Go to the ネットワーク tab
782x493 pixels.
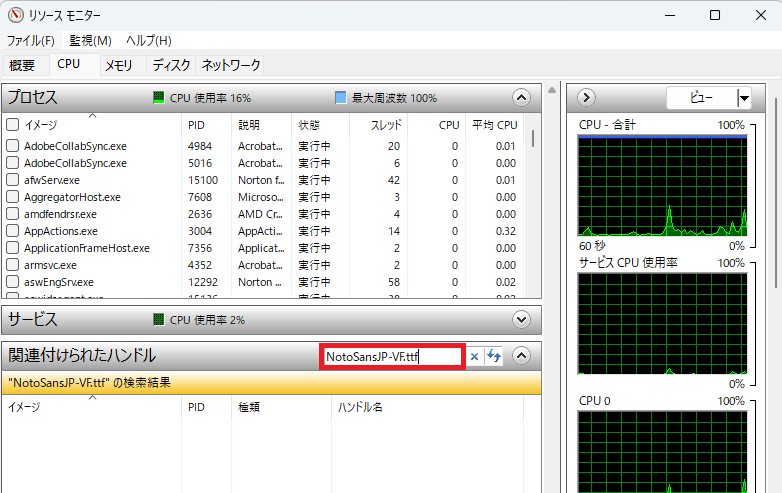[x=231, y=65]
